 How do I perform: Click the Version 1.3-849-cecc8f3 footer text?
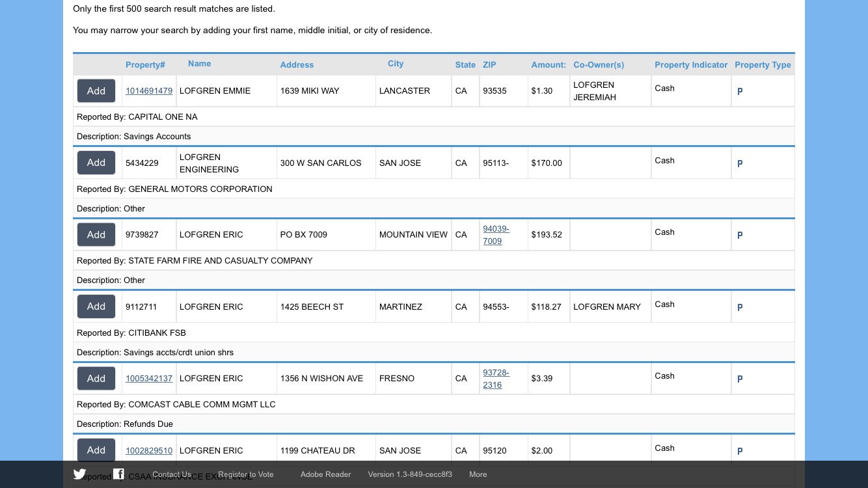pyautogui.click(x=410, y=474)
